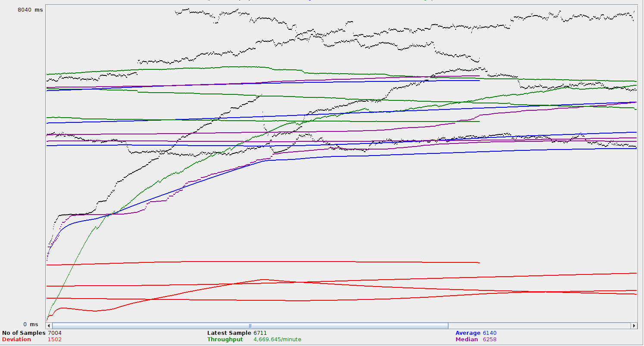
Task: Select the sample count value 7004
Action: [x=55, y=333]
